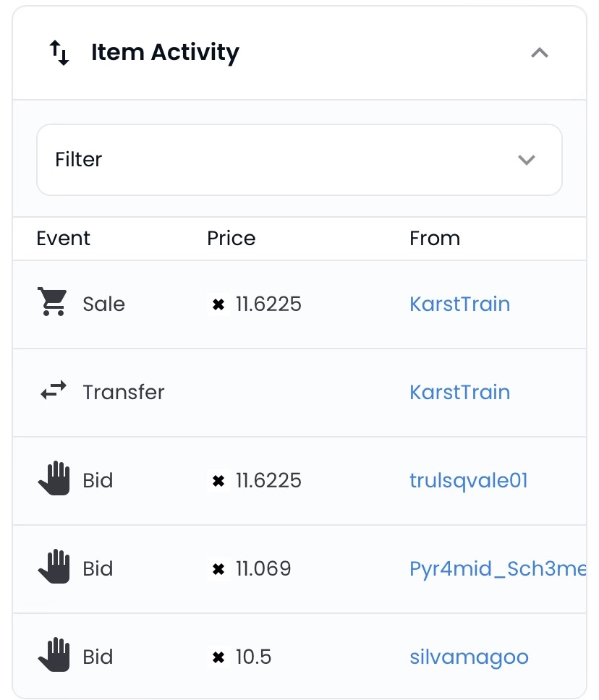The image size is (599, 700).
Task: Collapse the Item Activity panel chevron
Action: pos(539,53)
